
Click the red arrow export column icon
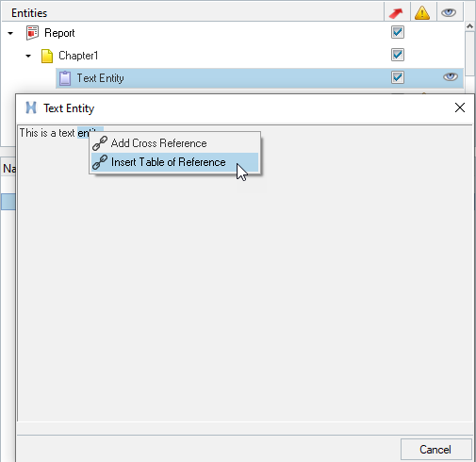396,13
